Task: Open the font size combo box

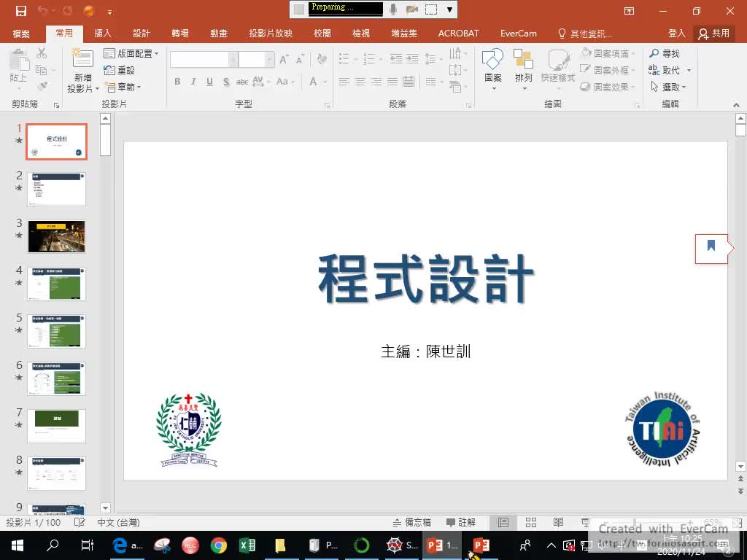Action: click(x=256, y=60)
